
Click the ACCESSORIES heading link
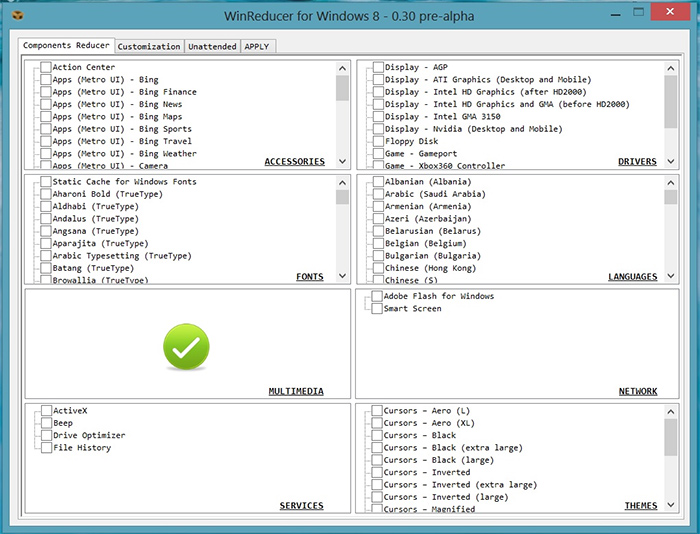(x=295, y=162)
